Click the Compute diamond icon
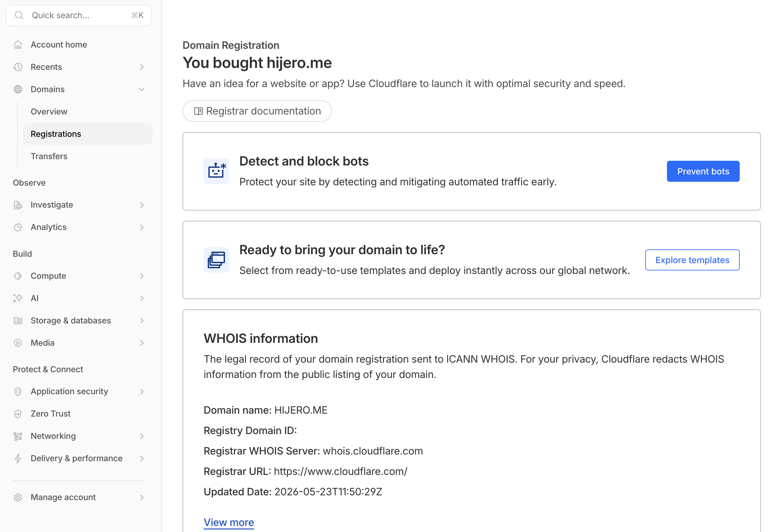Viewport: 778px width, 532px height. [x=18, y=276]
